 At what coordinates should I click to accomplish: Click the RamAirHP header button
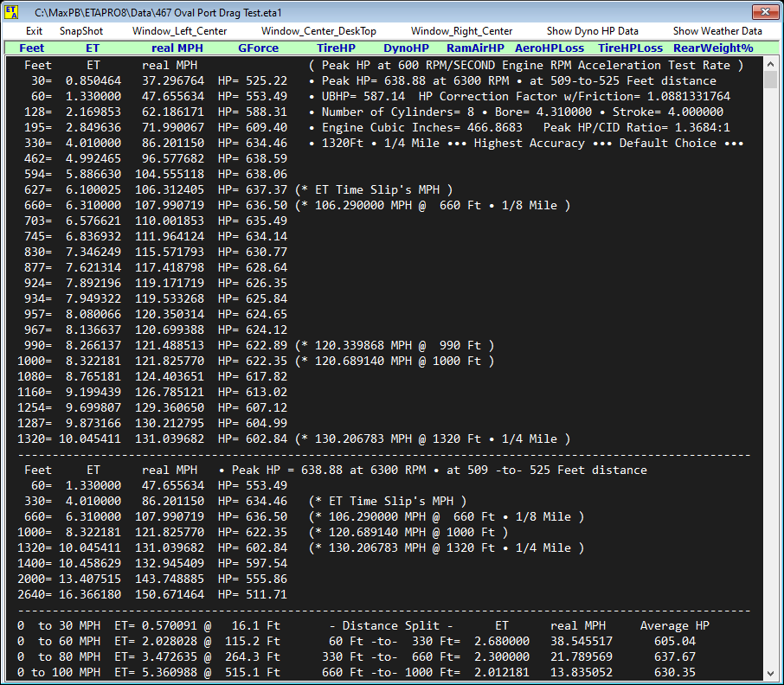tap(475, 48)
